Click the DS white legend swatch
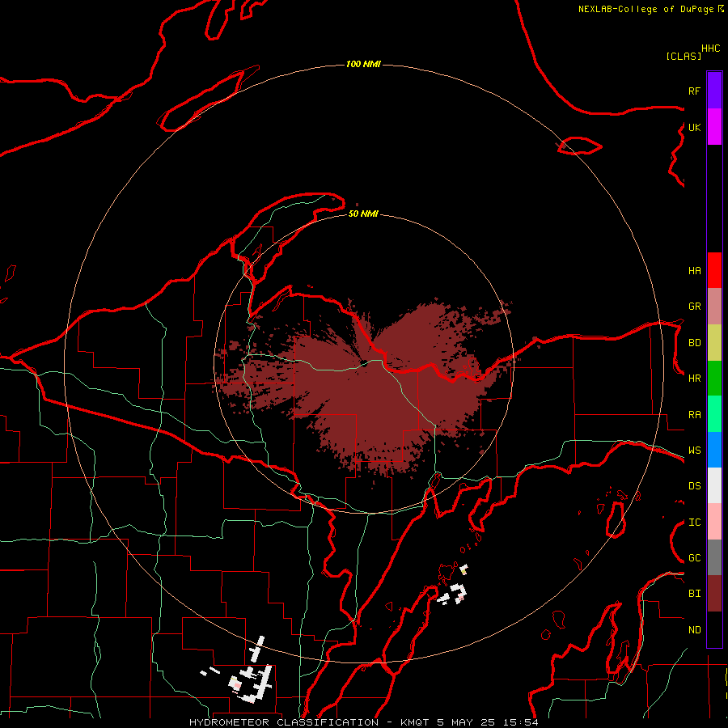Image resolution: width=728 pixels, height=728 pixels. (x=714, y=485)
